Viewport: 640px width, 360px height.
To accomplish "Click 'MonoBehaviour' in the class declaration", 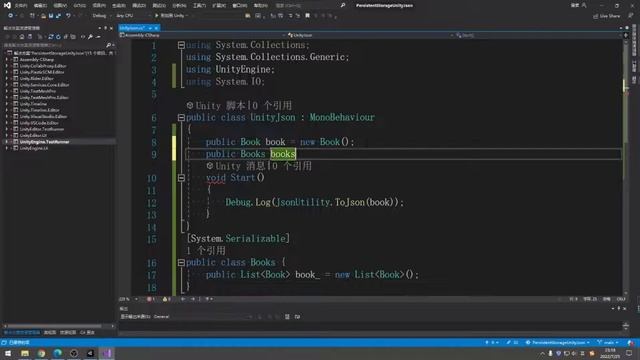I will [342, 118].
